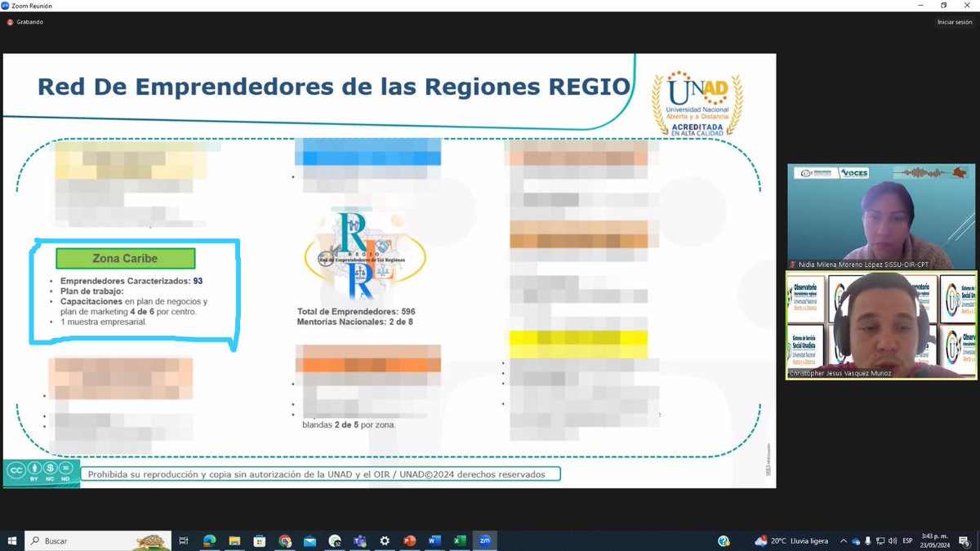Click "1 muestra empresarial." bullet
This screenshot has height=551, width=980.
point(102,322)
